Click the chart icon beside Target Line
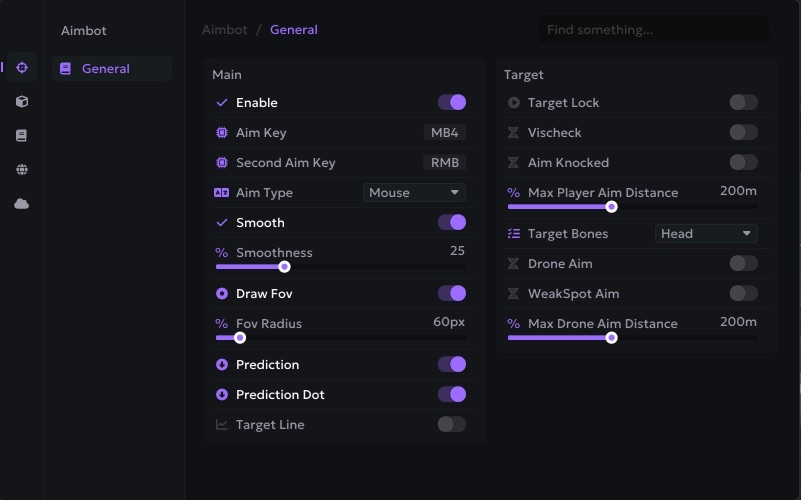801x500 pixels. (222, 425)
